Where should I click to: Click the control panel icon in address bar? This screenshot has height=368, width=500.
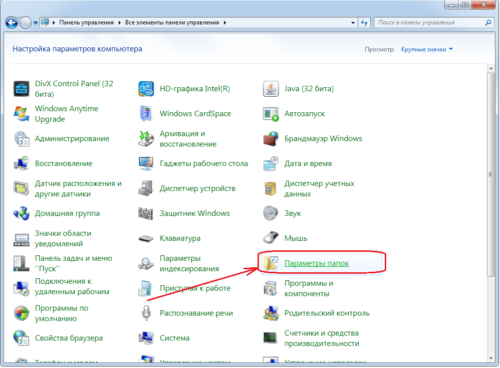tap(45, 22)
